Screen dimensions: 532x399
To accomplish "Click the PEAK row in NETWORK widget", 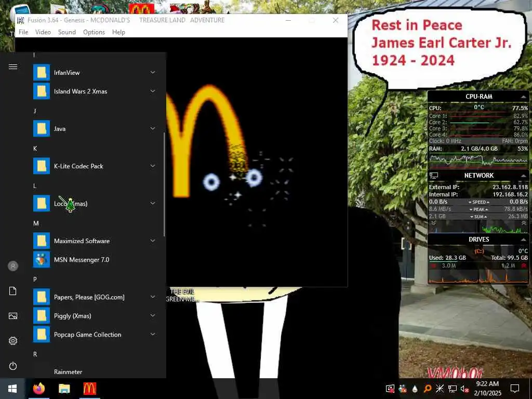I will tap(478, 209).
